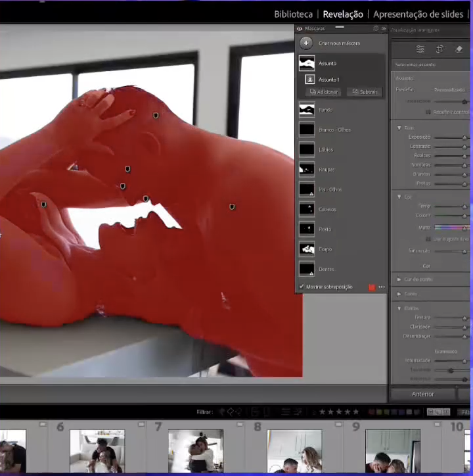Filter by the first rating star
This screenshot has height=476, width=473.
pos(322,412)
